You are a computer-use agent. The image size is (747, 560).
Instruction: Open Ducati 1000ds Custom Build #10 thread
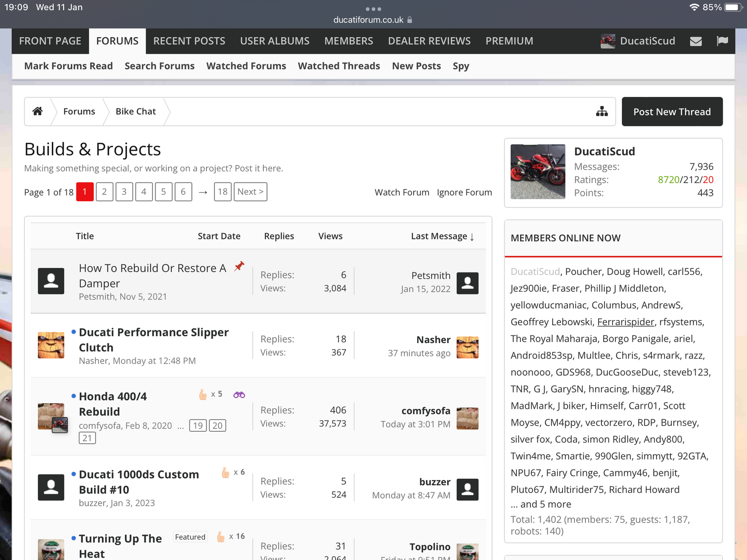pyautogui.click(x=139, y=482)
